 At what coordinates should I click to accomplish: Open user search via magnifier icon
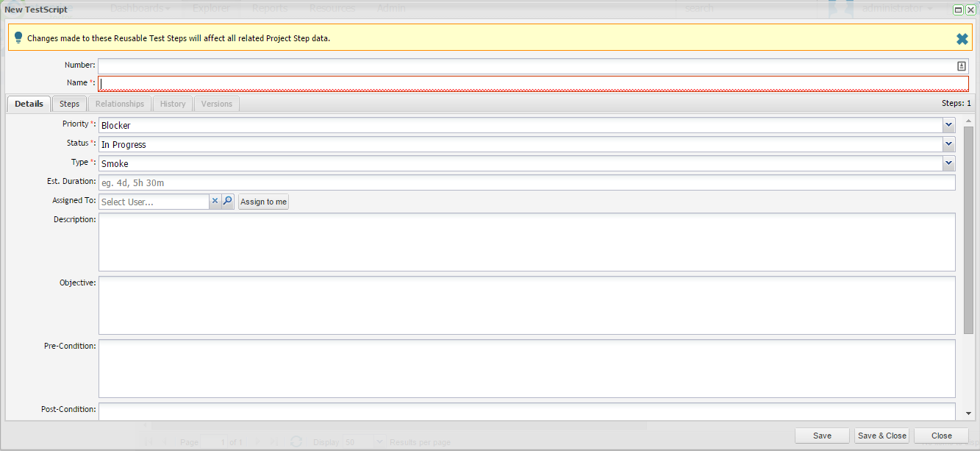click(x=228, y=202)
